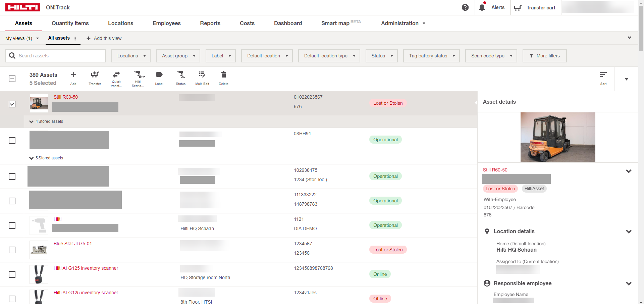The image size is (644, 304).
Task: Open the Administration menu
Action: tap(403, 23)
